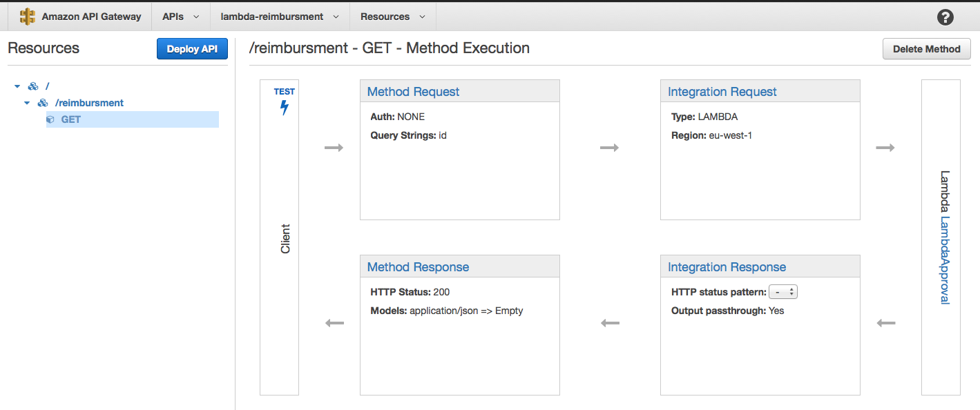Select the /reimbursment resource entry
Viewport: 980px width, 410px height.
pos(89,102)
